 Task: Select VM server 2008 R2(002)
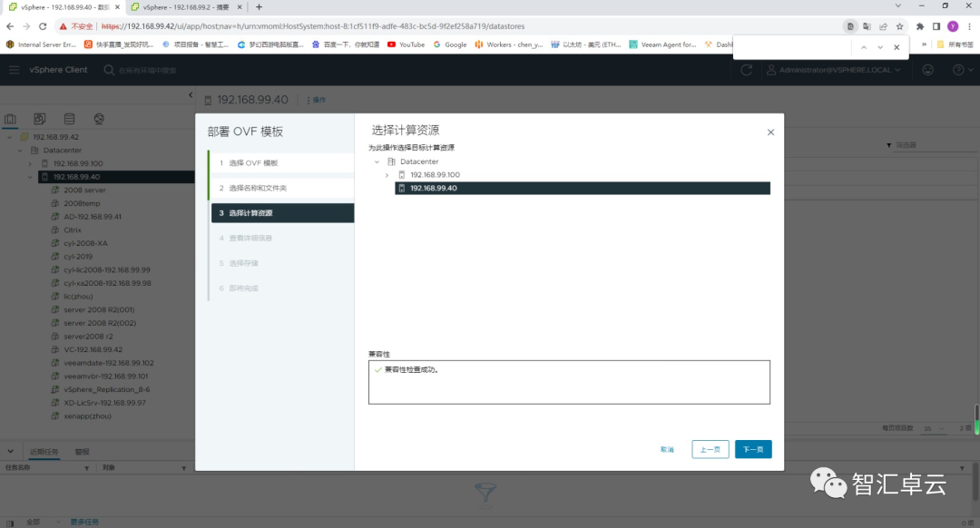[100, 323]
